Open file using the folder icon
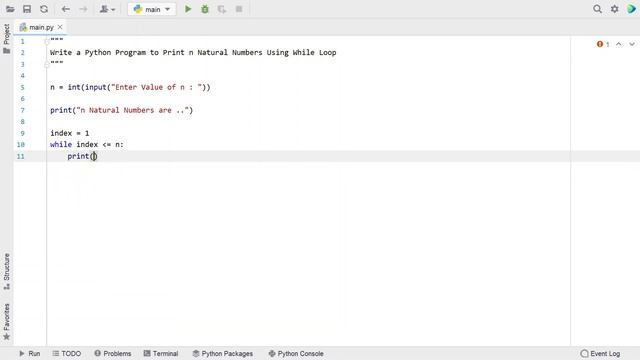 pos(10,9)
